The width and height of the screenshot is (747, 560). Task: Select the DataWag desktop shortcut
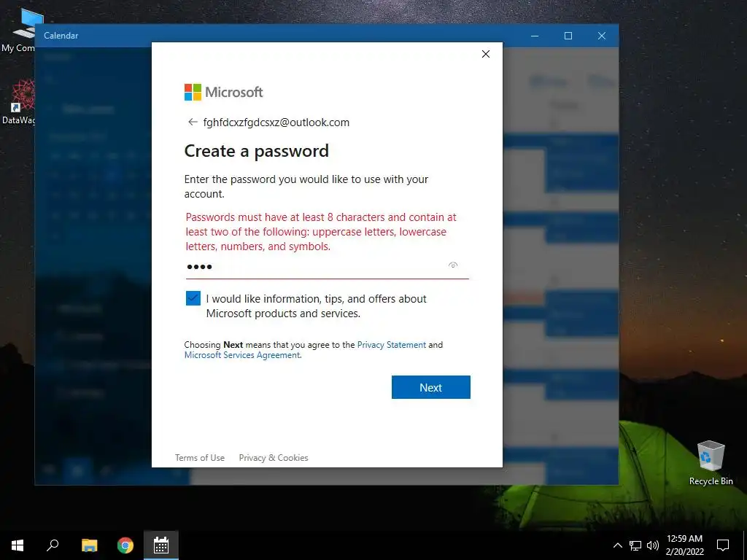tap(19, 102)
